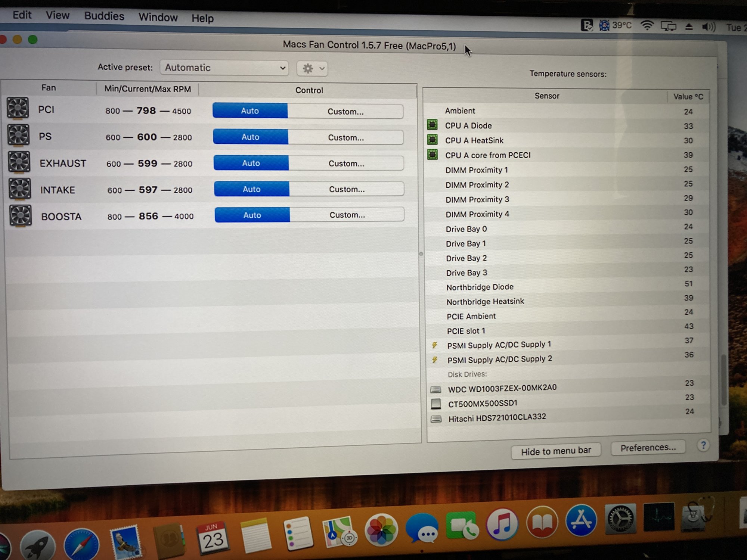Select the Drive Bay 0 sensor row
Image resolution: width=747 pixels, height=560 pixels.
pyautogui.click(x=566, y=228)
